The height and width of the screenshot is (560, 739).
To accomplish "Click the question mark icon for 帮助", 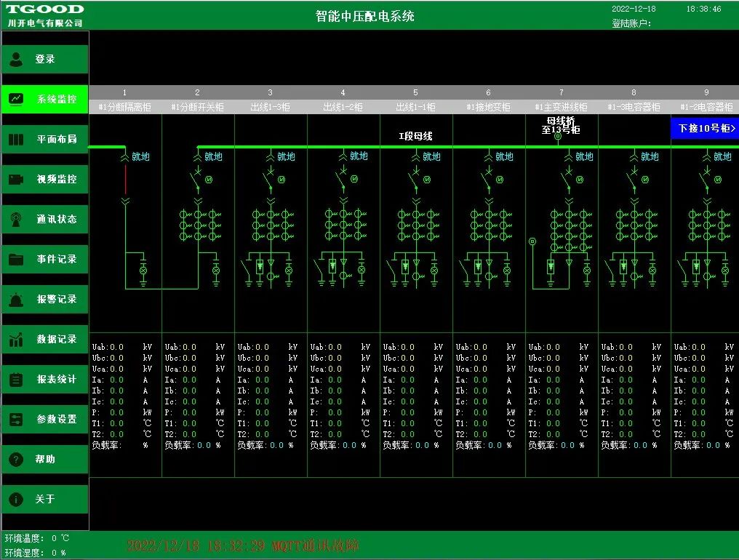I will 16,459.
